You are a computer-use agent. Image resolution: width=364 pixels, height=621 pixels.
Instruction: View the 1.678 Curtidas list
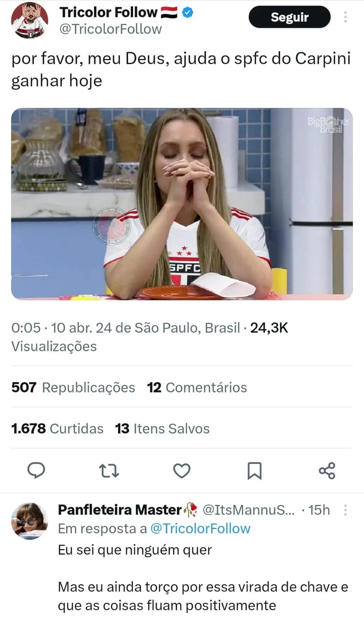(x=57, y=428)
